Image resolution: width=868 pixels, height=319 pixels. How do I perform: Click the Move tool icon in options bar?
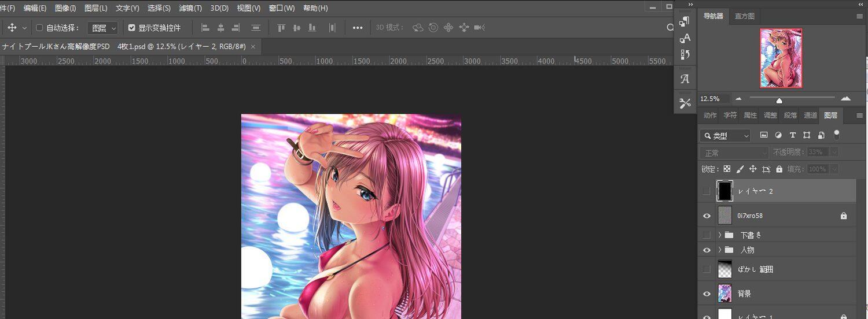tap(12, 28)
